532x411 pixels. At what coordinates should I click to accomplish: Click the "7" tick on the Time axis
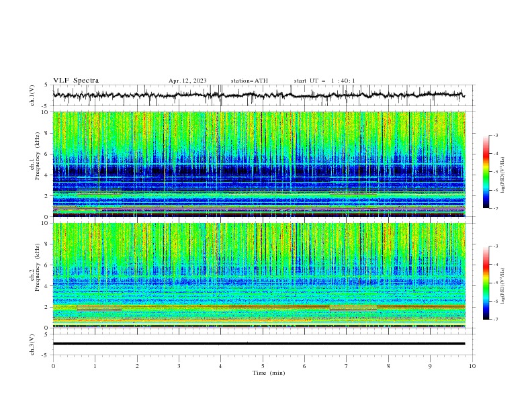click(347, 366)
